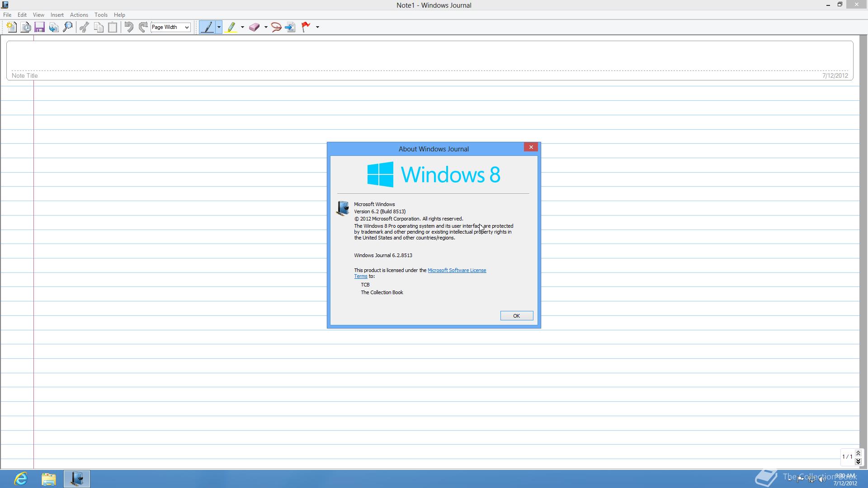The width and height of the screenshot is (868, 488).
Task: Open the File menu
Action: [7, 15]
